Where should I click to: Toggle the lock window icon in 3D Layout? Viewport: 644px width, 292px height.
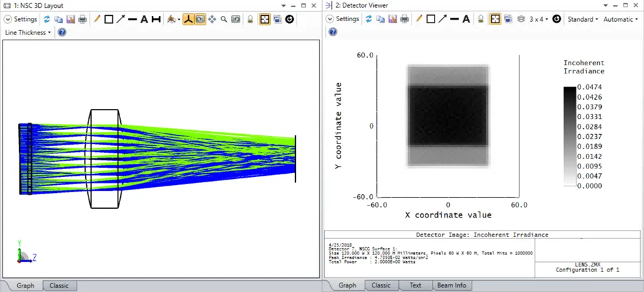[x=250, y=19]
